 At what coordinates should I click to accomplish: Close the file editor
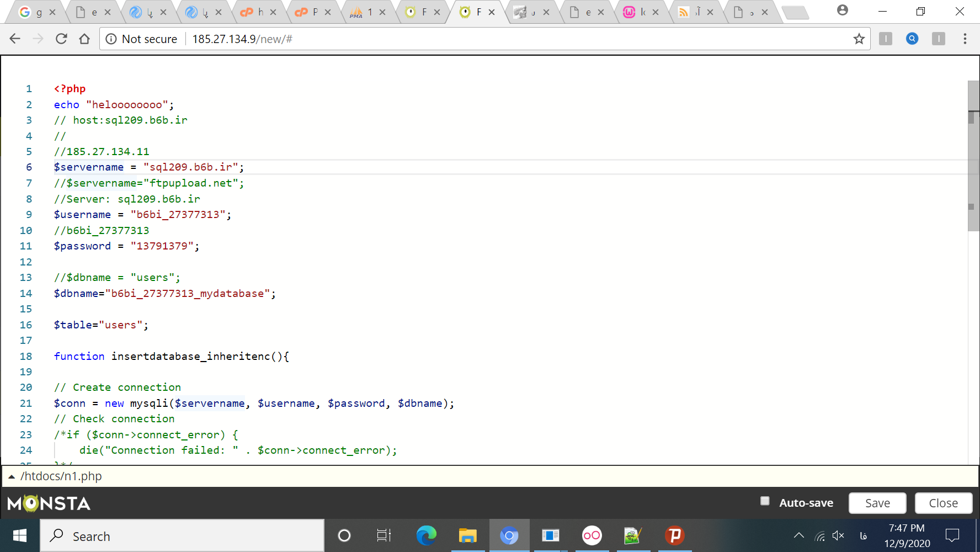point(944,503)
